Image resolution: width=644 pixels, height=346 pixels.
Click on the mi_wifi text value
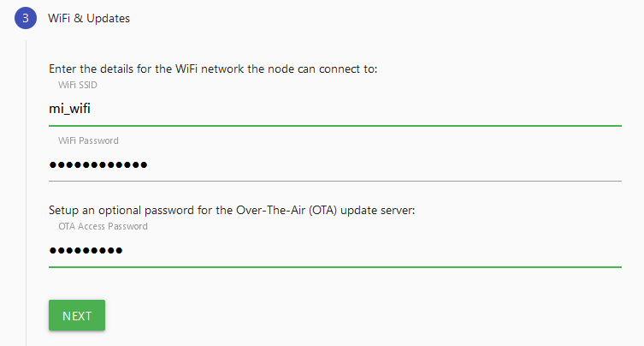click(70, 109)
